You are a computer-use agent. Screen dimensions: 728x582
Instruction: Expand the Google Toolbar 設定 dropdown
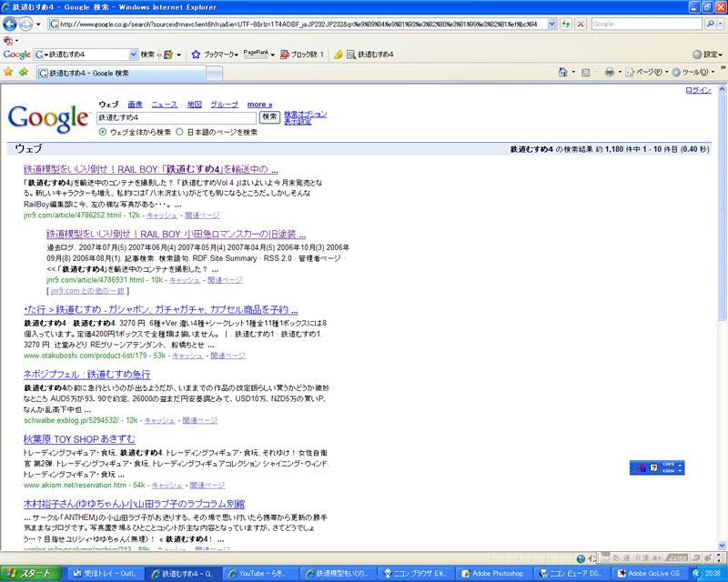pos(706,55)
